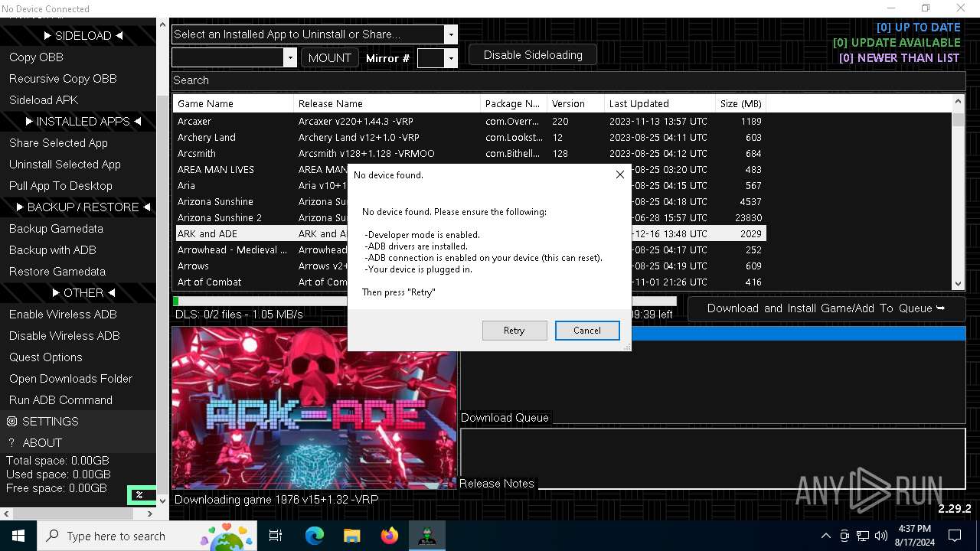Select the Archery Land row
Screen dimensions: 980x551
pyautogui.click(x=469, y=138)
